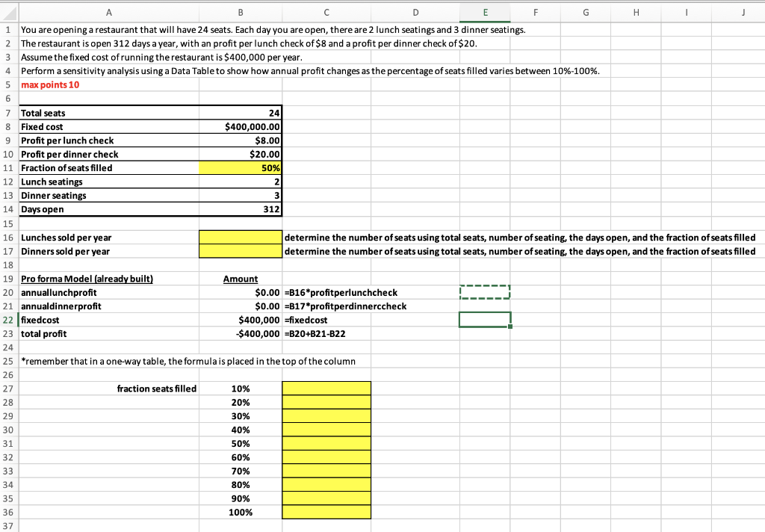Screen dimensions: 765x532
Task: Click the 30% data table input
Action: click(x=241, y=416)
